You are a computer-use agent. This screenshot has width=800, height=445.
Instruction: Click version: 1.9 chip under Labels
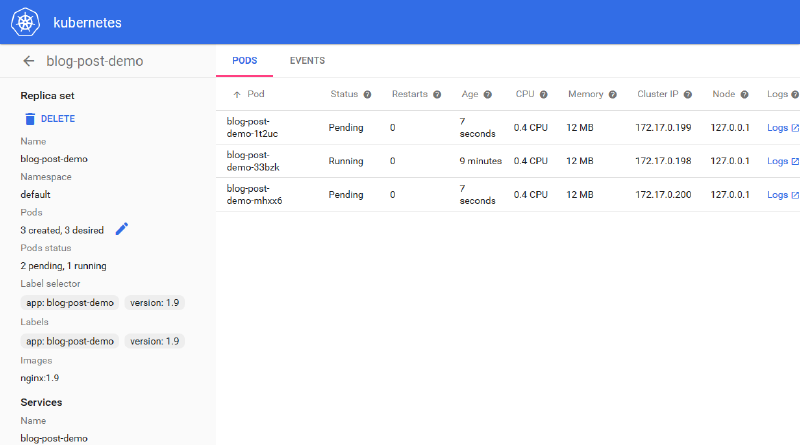(x=155, y=341)
